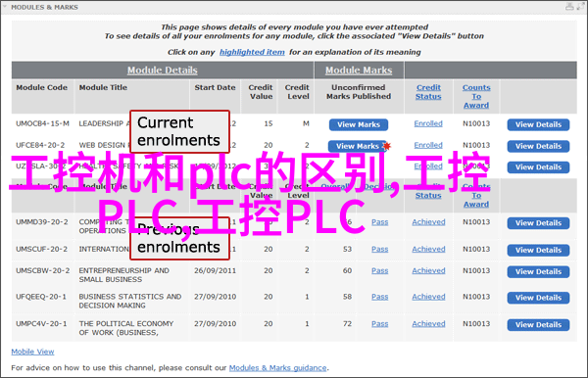Select module code UFQEEQ-20-1
Image resolution: width=588 pixels, height=378 pixels.
pos(41,297)
